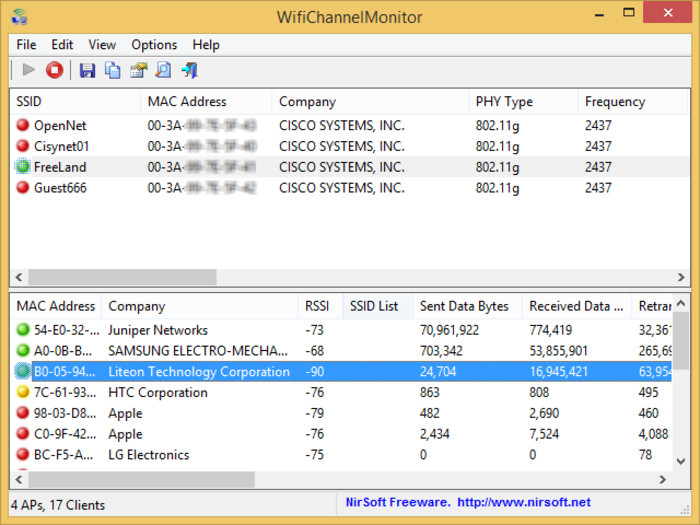Select the Cisynet01 access point row
This screenshot has height=525, width=700.
[x=349, y=146]
